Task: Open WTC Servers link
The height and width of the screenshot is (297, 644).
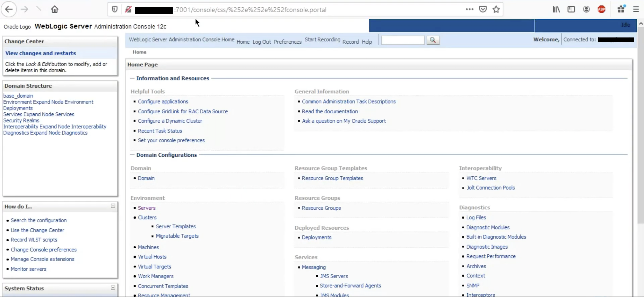Action: 481,178
